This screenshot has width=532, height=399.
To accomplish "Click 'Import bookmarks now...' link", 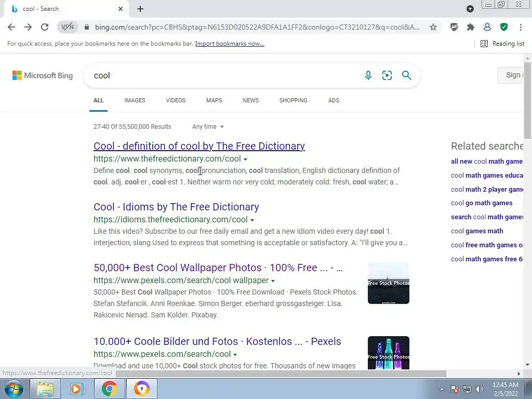I will tap(230, 44).
